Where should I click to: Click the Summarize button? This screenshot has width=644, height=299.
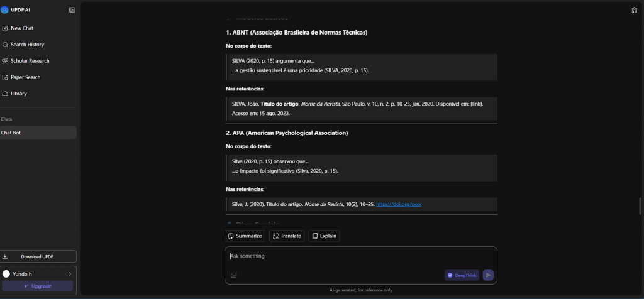coord(245,236)
